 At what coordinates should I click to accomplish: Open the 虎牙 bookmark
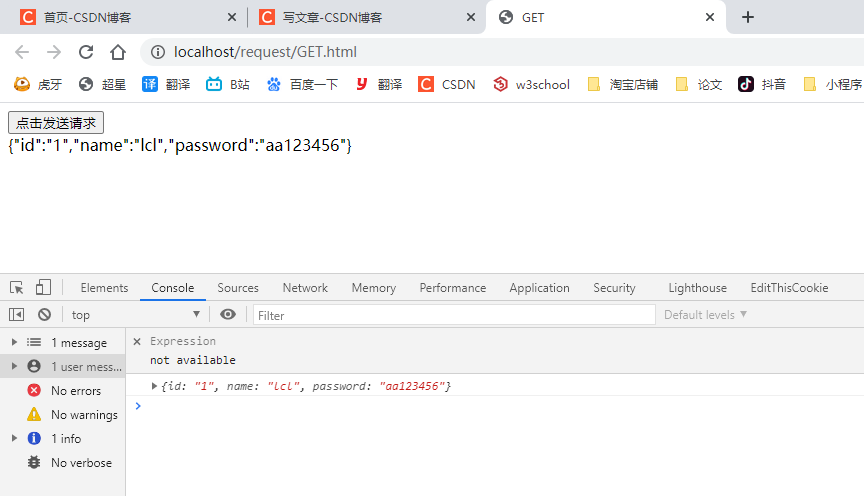click(37, 84)
